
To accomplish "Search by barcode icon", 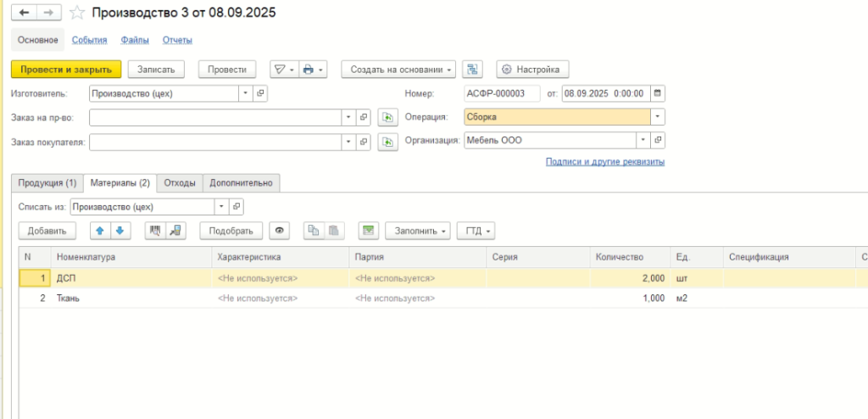I will click(155, 231).
